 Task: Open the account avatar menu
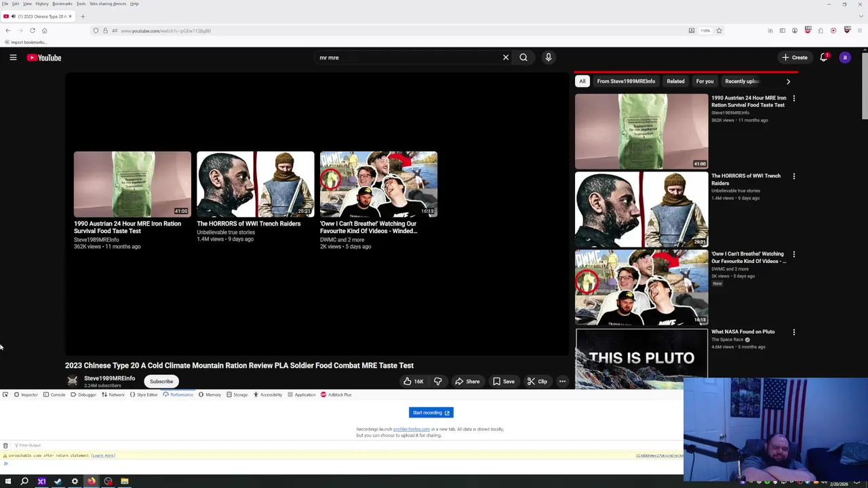845,58
